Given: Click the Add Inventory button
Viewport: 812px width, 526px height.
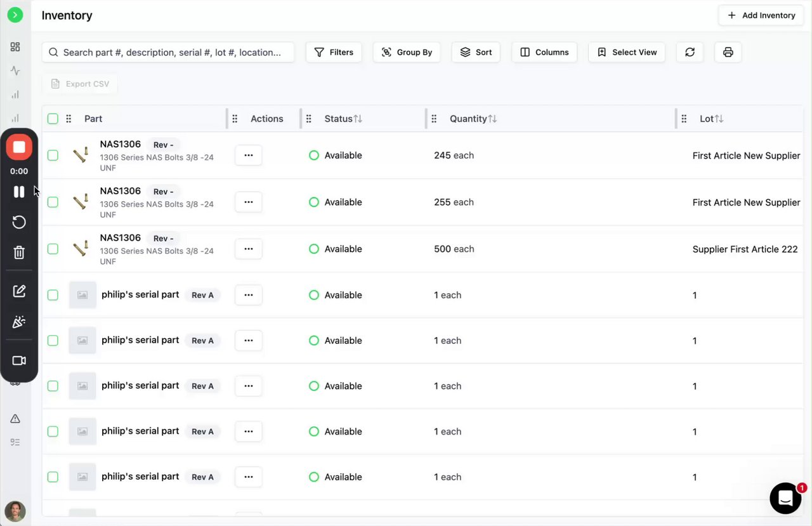Looking at the screenshot, I should point(761,15).
